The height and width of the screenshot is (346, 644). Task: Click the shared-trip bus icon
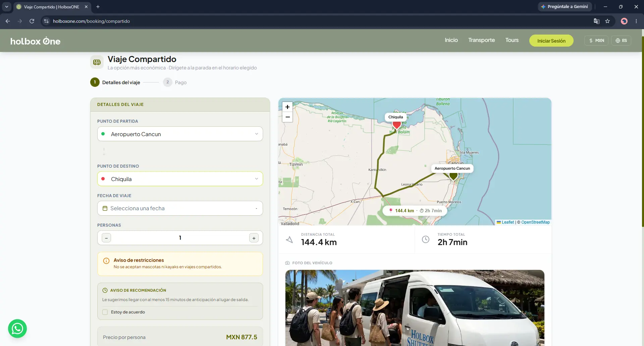point(97,62)
